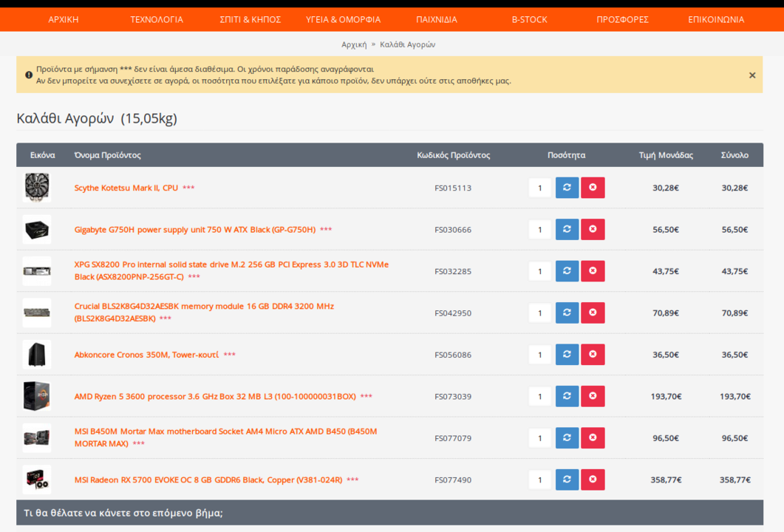The height and width of the screenshot is (532, 784).
Task: Focus quantity field for Abkoncore Cronos
Action: [539, 355]
